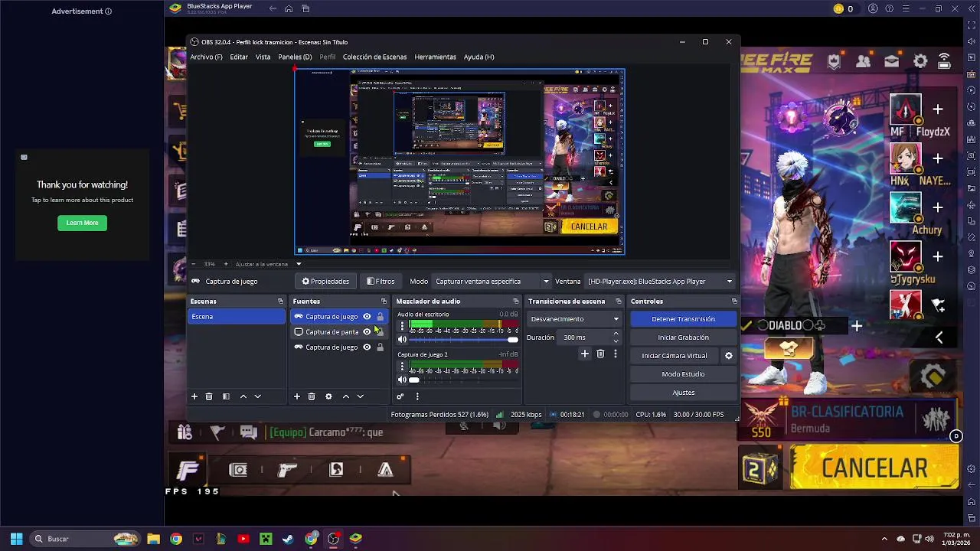Adjust Captura de juego 2 volume slider
This screenshot has height=551, width=980.
click(x=465, y=380)
